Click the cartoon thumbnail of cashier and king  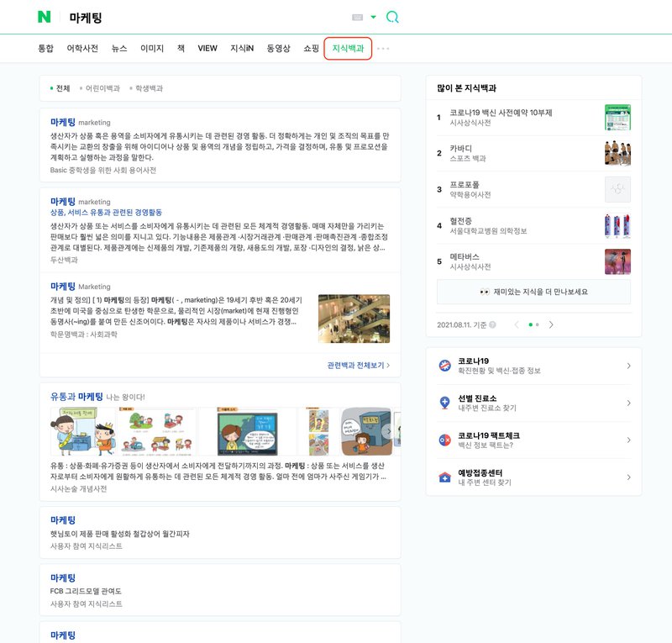[83, 431]
